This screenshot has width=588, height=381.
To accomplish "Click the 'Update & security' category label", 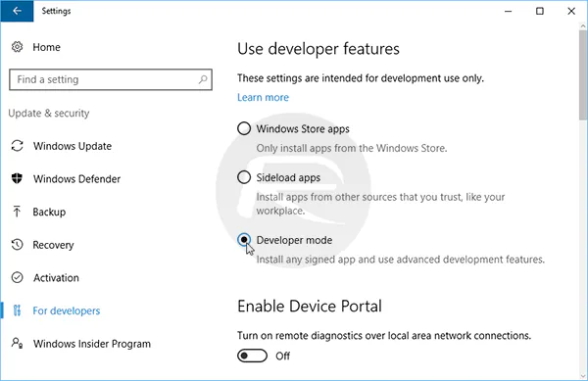I will point(49,114).
